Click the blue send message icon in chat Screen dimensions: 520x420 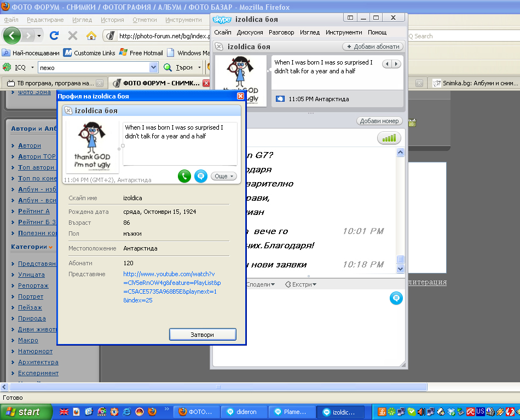tap(396, 298)
